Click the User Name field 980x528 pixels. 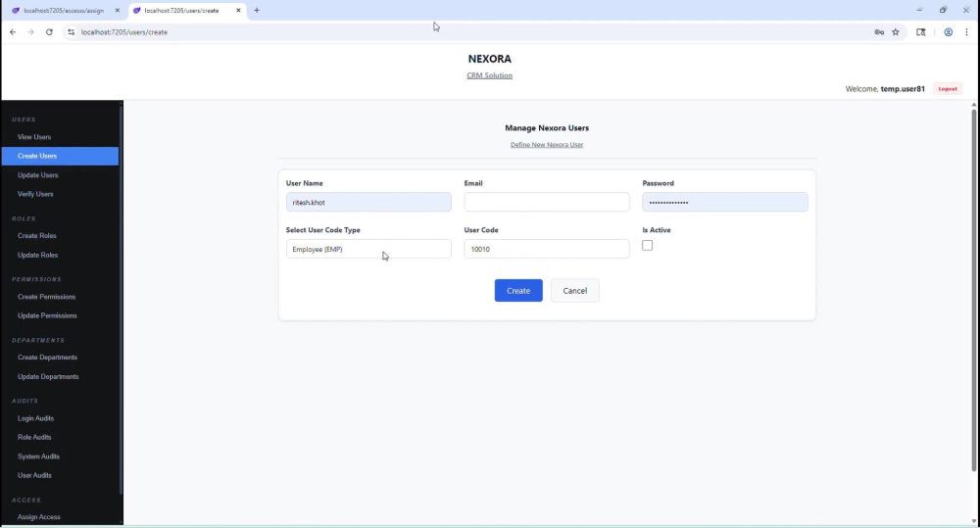(x=368, y=202)
